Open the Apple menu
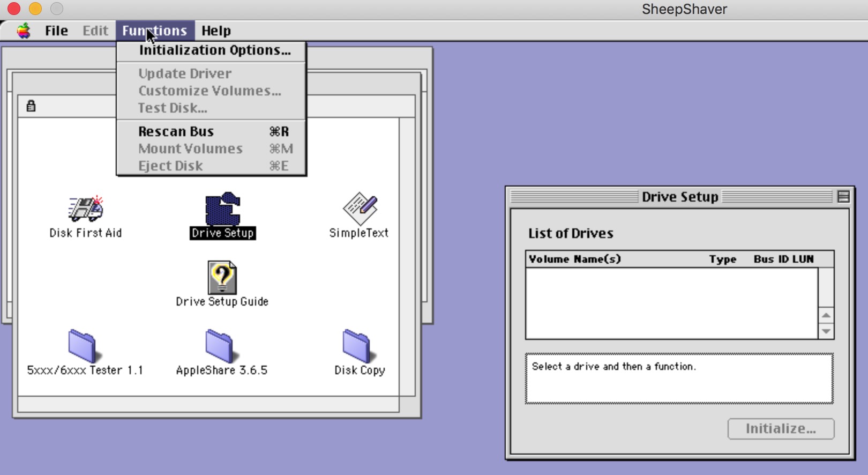This screenshot has height=475, width=868. click(x=24, y=31)
